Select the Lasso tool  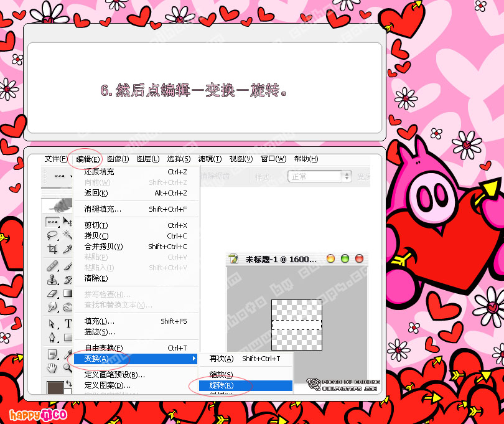[x=53, y=236]
